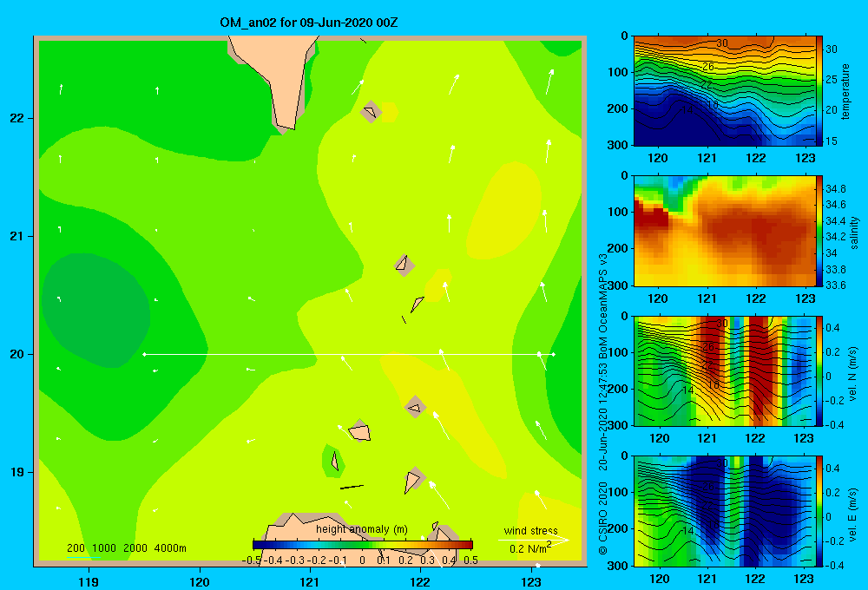Click the 'wind stress' legend label
Screen dimensions: 868x590
pos(531,531)
